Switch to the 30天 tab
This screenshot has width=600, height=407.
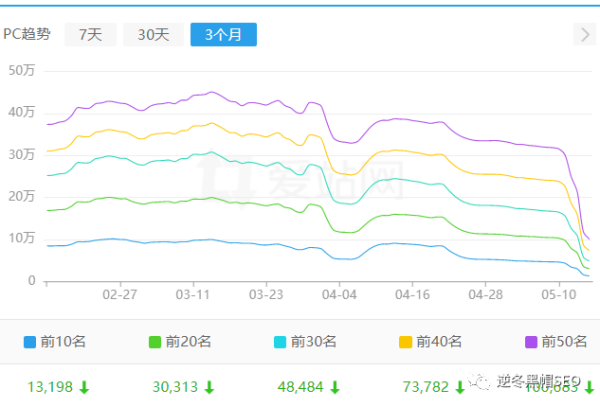click(153, 35)
